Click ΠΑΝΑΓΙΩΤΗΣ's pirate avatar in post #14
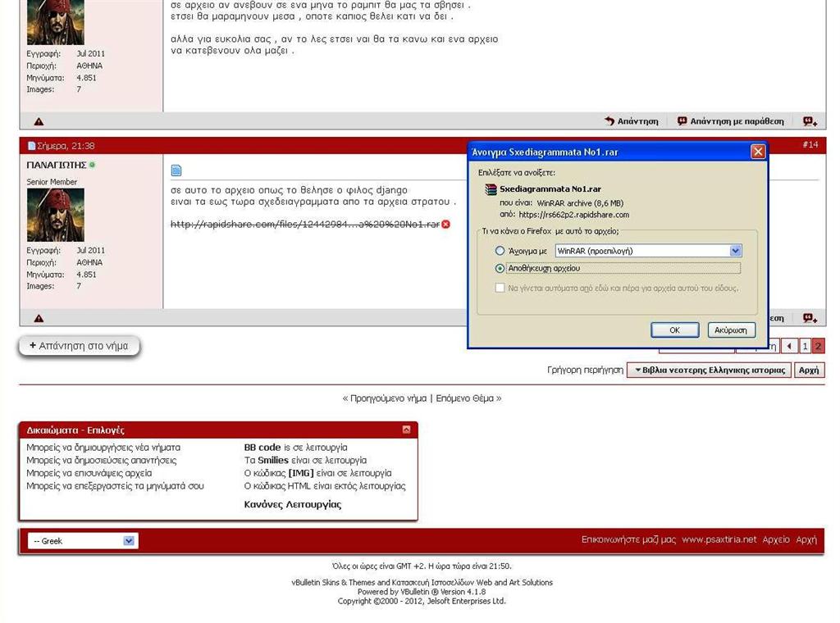Screen dimensions: 840x623 [56, 215]
